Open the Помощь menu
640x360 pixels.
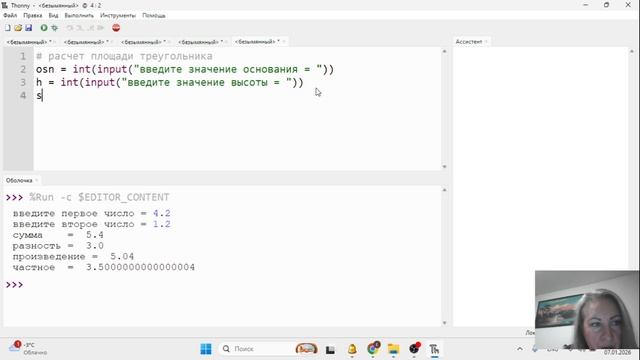click(x=154, y=15)
